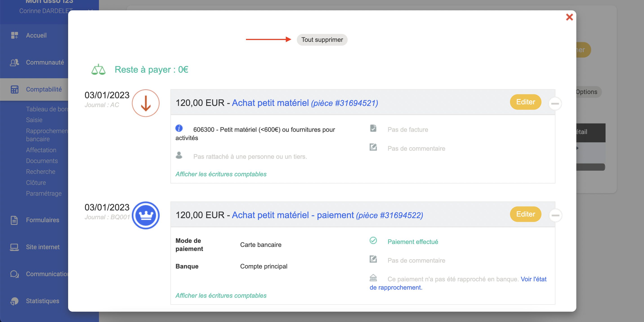Click the Pas de facture document icon

point(373,128)
